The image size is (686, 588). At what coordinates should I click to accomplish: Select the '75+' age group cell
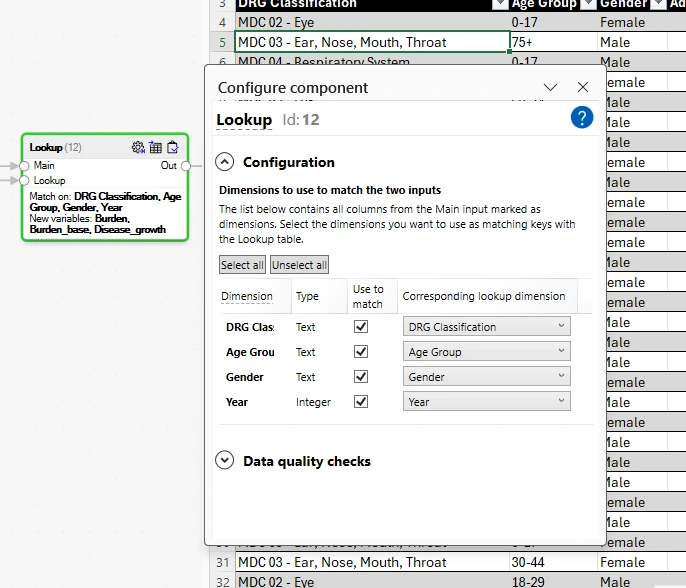point(554,42)
